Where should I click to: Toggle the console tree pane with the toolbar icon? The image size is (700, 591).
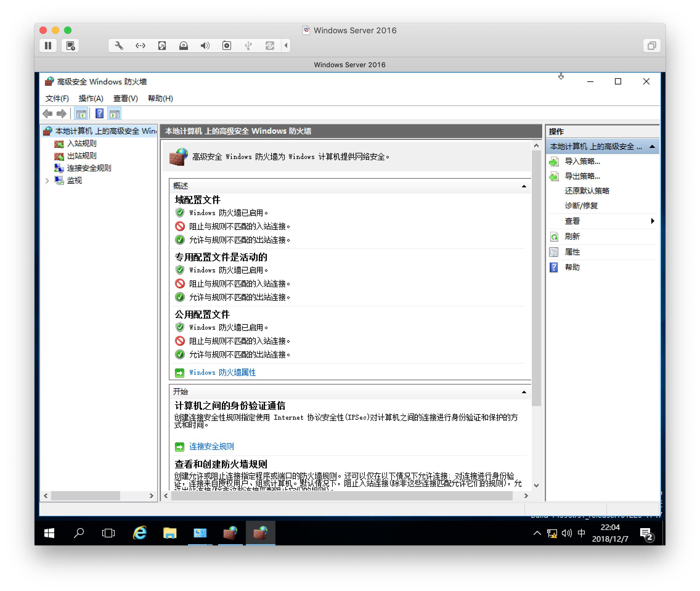pyautogui.click(x=81, y=114)
